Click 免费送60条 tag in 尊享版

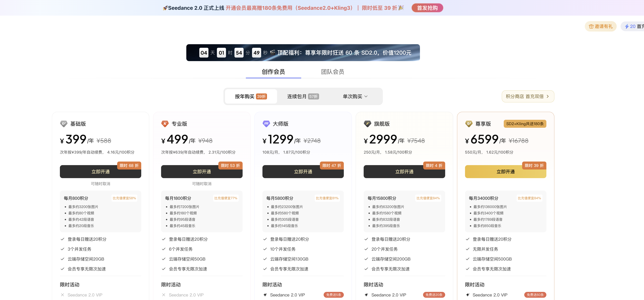click(x=535, y=295)
